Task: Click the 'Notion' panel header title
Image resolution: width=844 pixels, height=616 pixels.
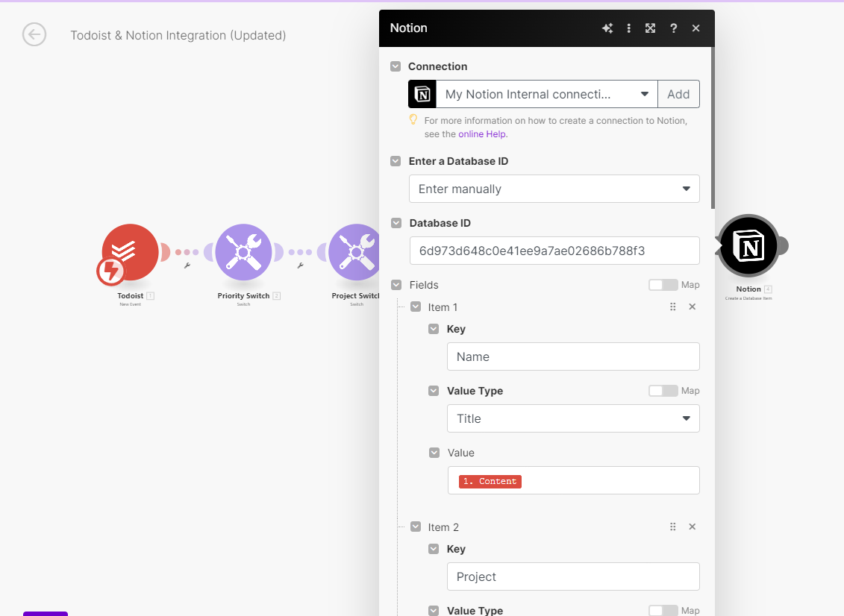Action: pyautogui.click(x=408, y=28)
